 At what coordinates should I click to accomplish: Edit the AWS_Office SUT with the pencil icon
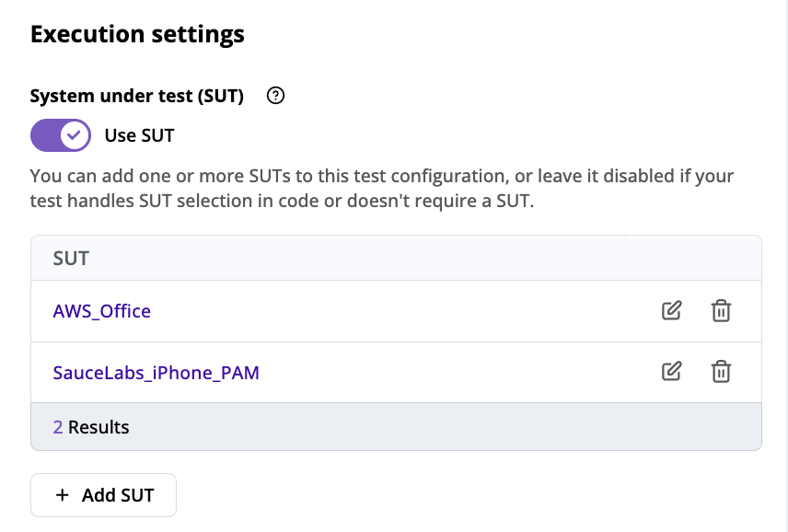pyautogui.click(x=671, y=310)
